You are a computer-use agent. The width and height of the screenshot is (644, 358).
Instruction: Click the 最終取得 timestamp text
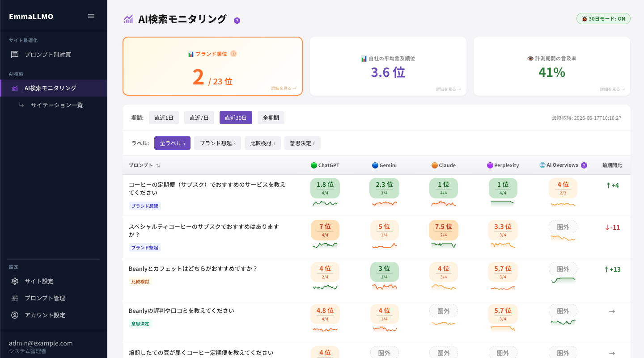pyautogui.click(x=587, y=118)
